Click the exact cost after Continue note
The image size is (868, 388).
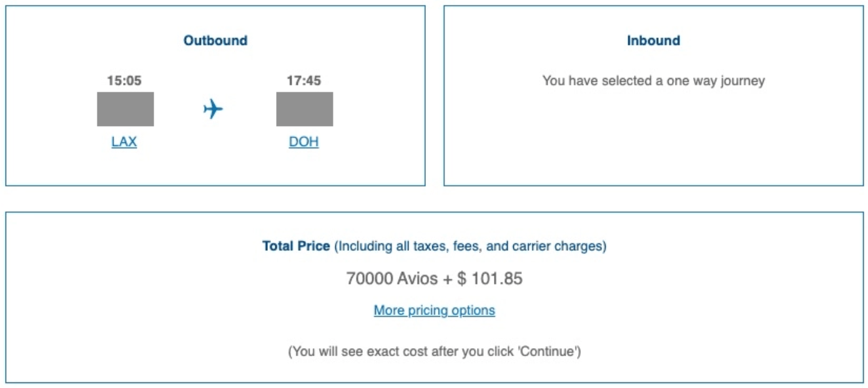coord(434,352)
